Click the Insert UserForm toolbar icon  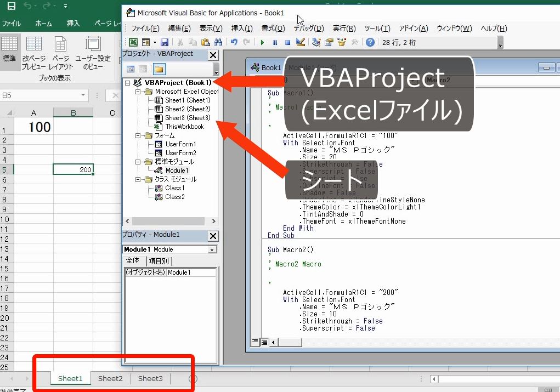pyautogui.click(x=146, y=42)
